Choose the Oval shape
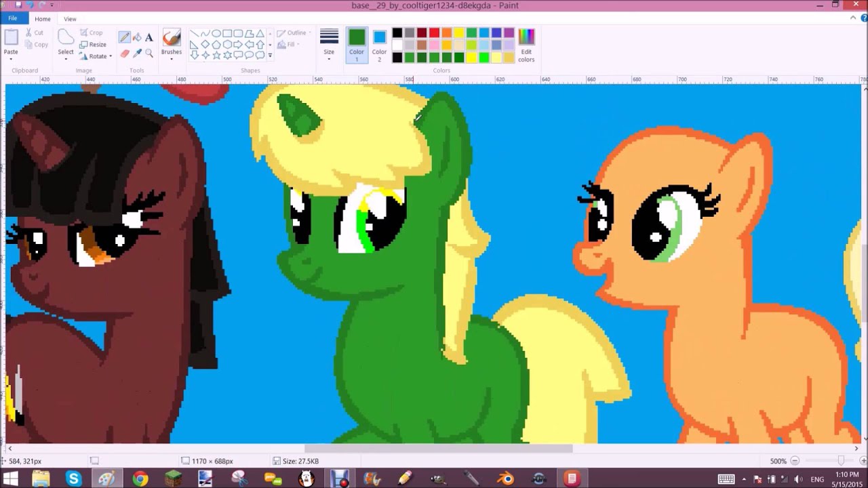 tap(216, 33)
